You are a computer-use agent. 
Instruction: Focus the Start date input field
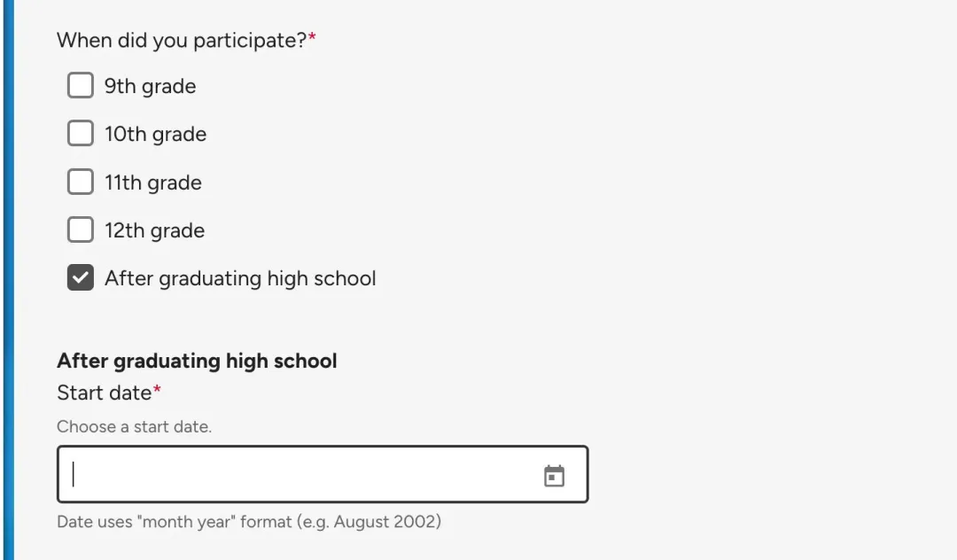tap(323, 474)
